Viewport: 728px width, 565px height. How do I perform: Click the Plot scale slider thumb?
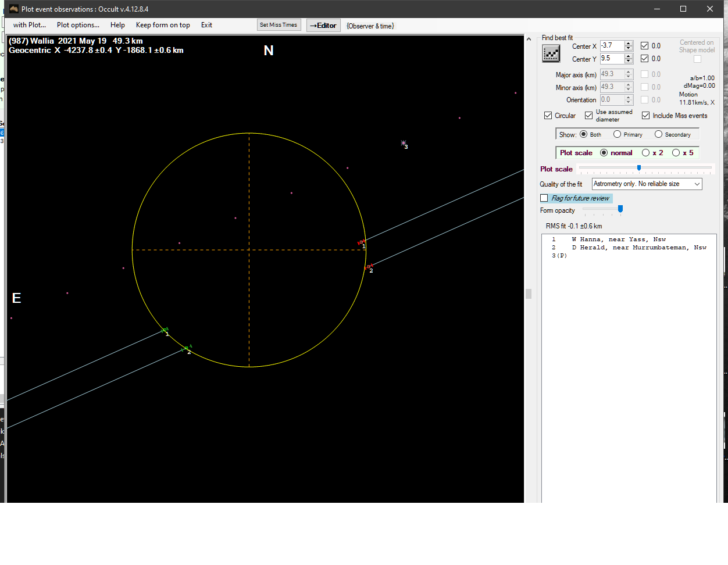pos(639,168)
